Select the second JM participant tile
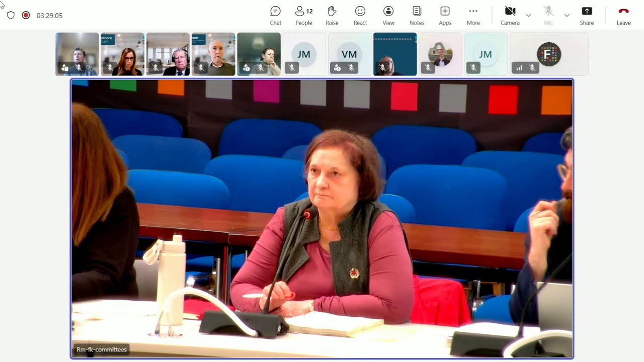 [486, 54]
